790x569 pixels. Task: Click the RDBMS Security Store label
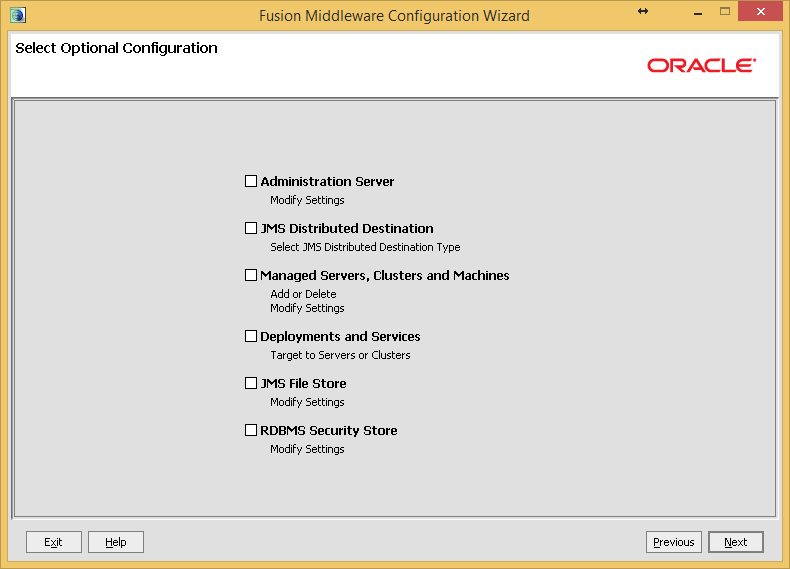click(x=328, y=430)
